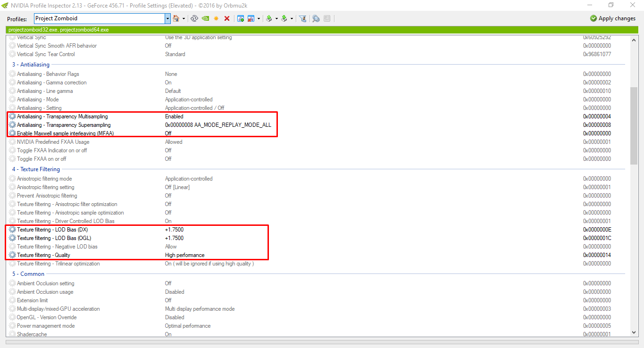Viewport: 644px width, 348px height.
Task: Click gear icon beside Texture filtering - LOD Bias (DX)
Action: (x=13, y=230)
